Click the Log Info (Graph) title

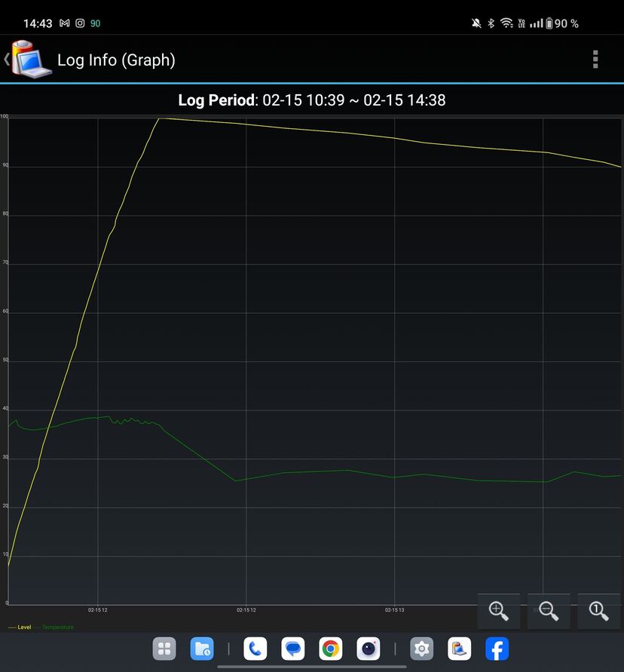(x=116, y=60)
